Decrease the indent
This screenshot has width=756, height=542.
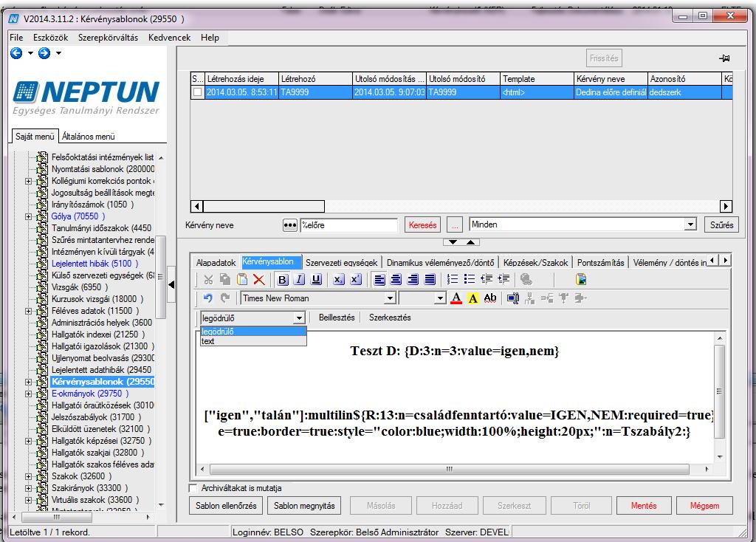pos(487,278)
